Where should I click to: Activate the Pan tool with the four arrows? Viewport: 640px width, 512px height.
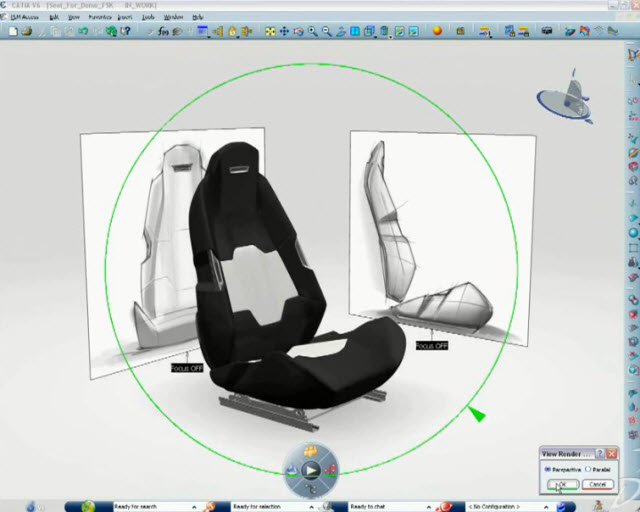[x=284, y=31]
